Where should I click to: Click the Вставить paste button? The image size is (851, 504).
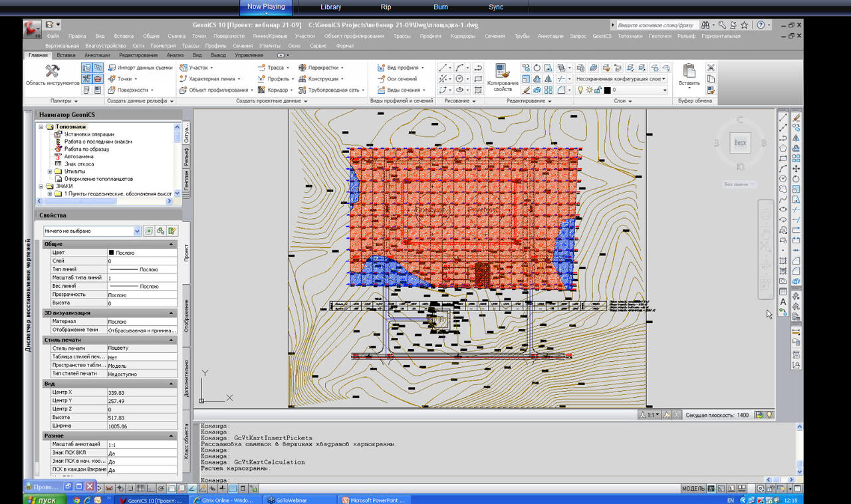point(689,75)
